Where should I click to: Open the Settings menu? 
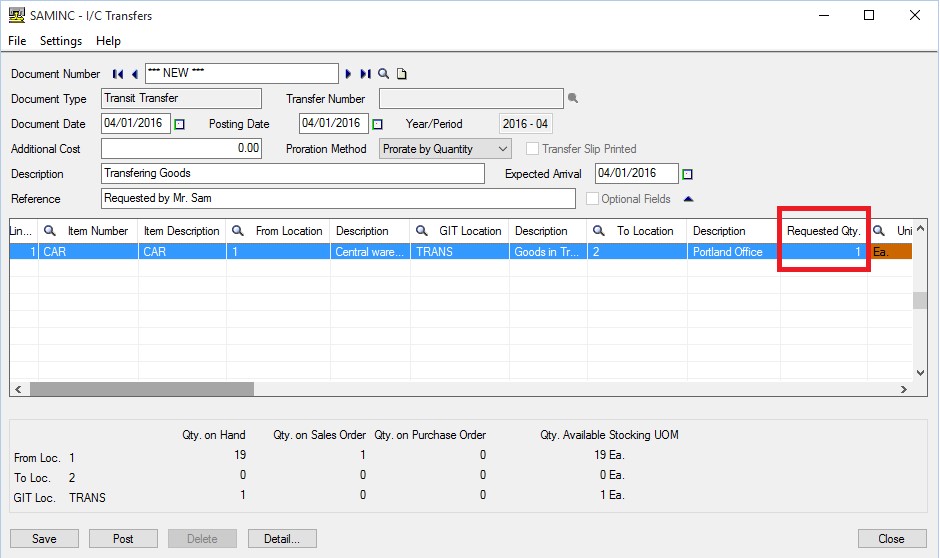click(61, 41)
